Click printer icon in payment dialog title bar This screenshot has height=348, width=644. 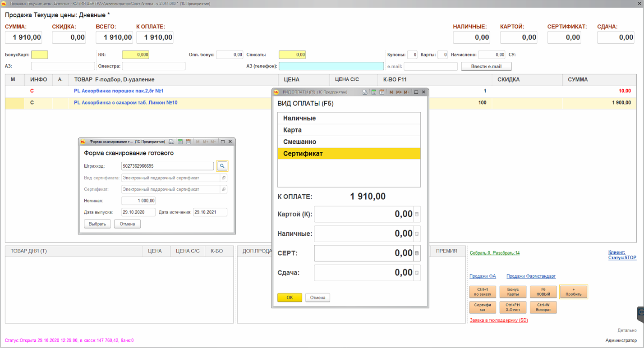(365, 92)
